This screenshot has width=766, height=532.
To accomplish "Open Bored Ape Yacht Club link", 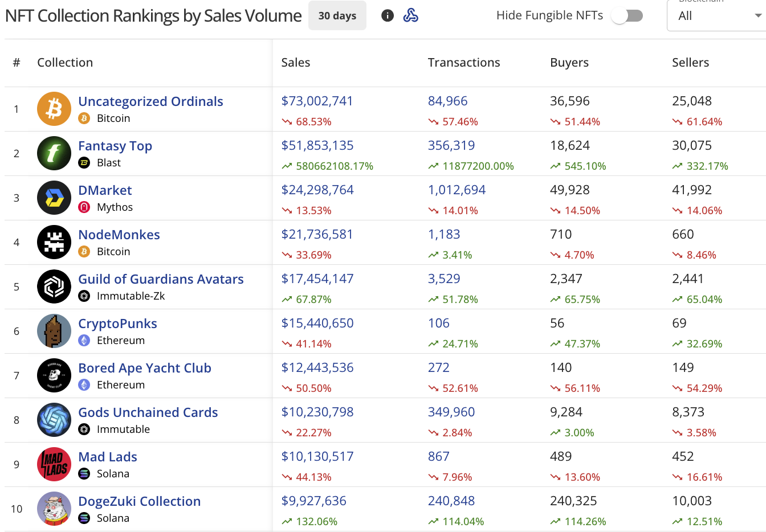I will 145,368.
